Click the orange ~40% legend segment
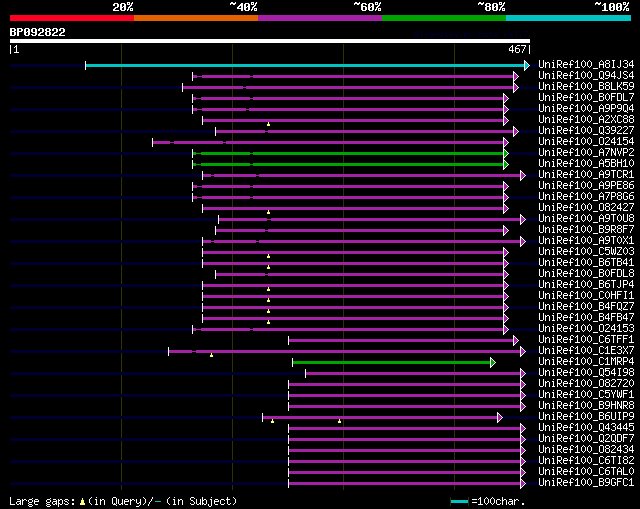 (196, 18)
